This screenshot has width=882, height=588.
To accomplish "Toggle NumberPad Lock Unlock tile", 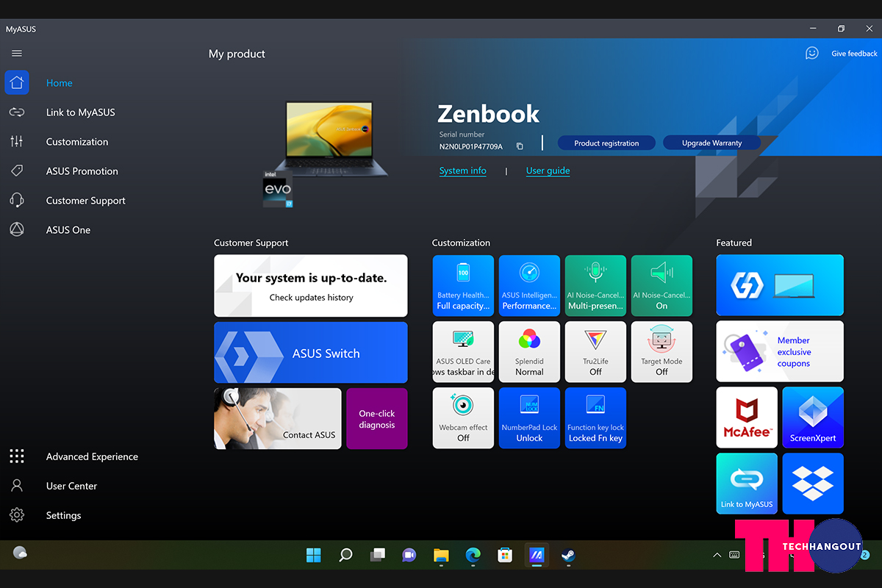I will point(529,418).
